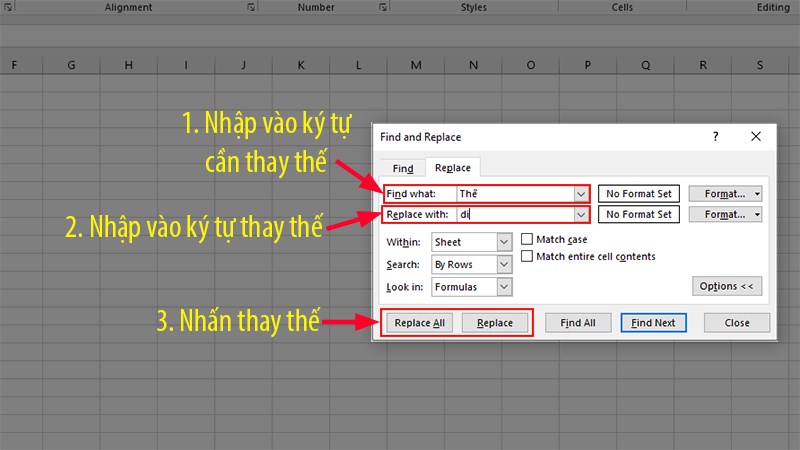Open Format dropdown arrow for Replace with
Image resolution: width=800 pixels, height=450 pixels.
pyautogui.click(x=758, y=215)
